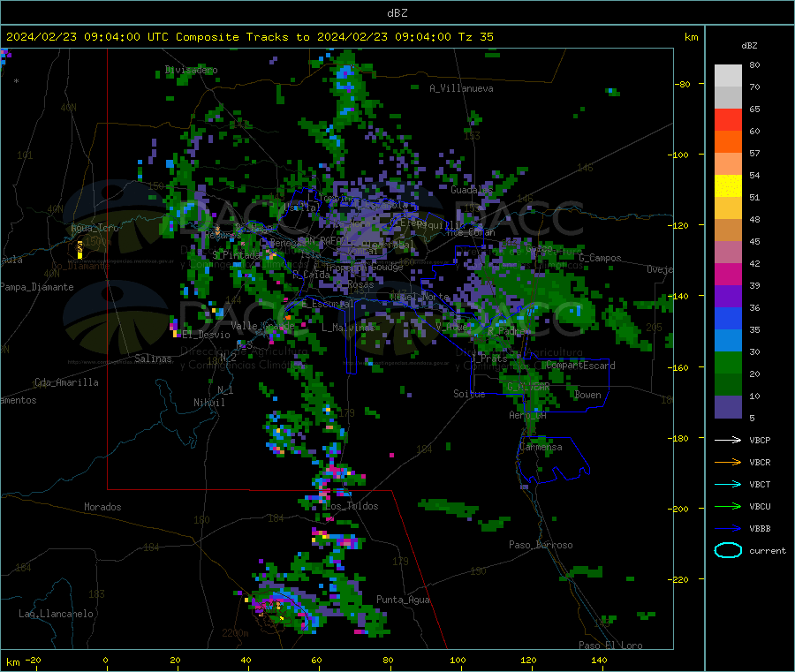Image resolution: width=795 pixels, height=672 pixels.
Task: Pick the orange 57-60 dBZ color swatch
Action: coord(728,142)
